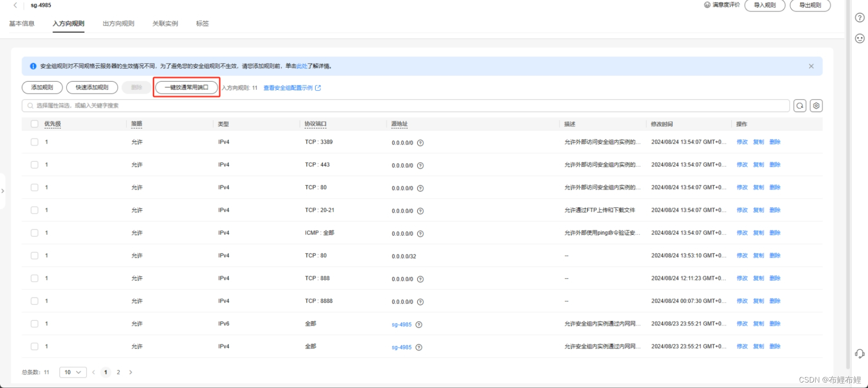Click the 导入规则 button
868x388 pixels.
[765, 5]
